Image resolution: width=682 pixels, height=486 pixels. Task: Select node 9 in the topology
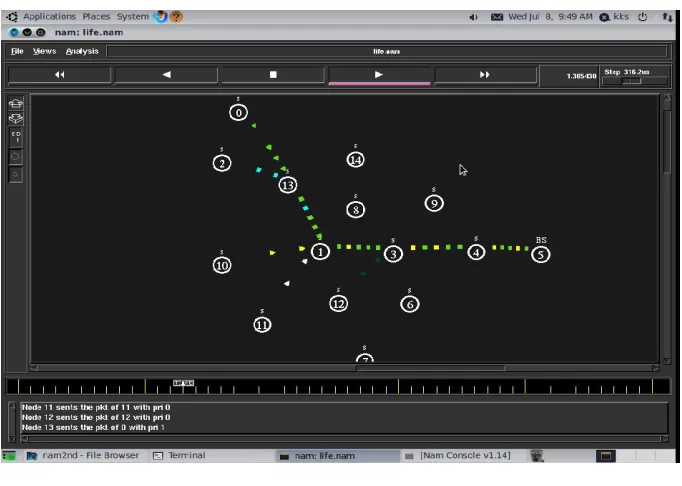click(x=434, y=203)
